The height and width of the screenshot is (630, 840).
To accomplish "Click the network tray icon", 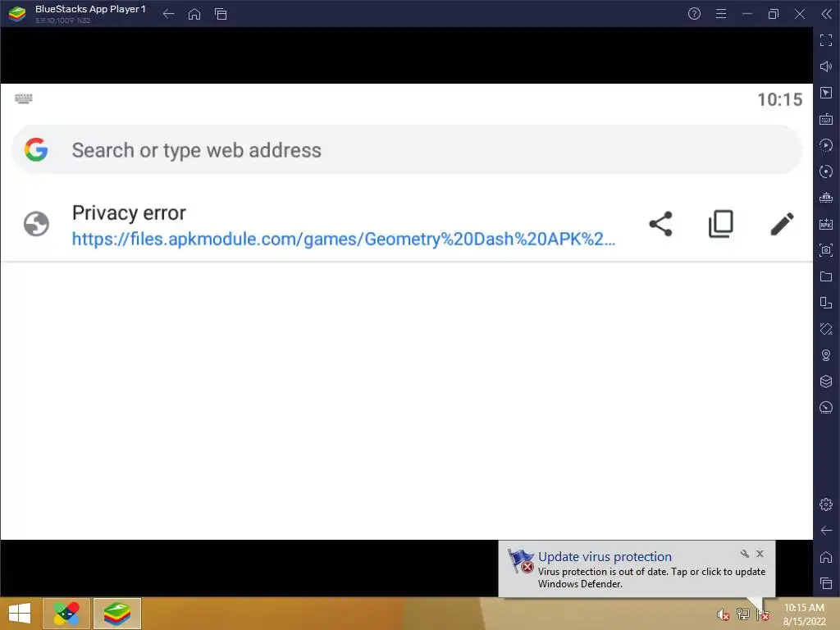I will coord(743,614).
